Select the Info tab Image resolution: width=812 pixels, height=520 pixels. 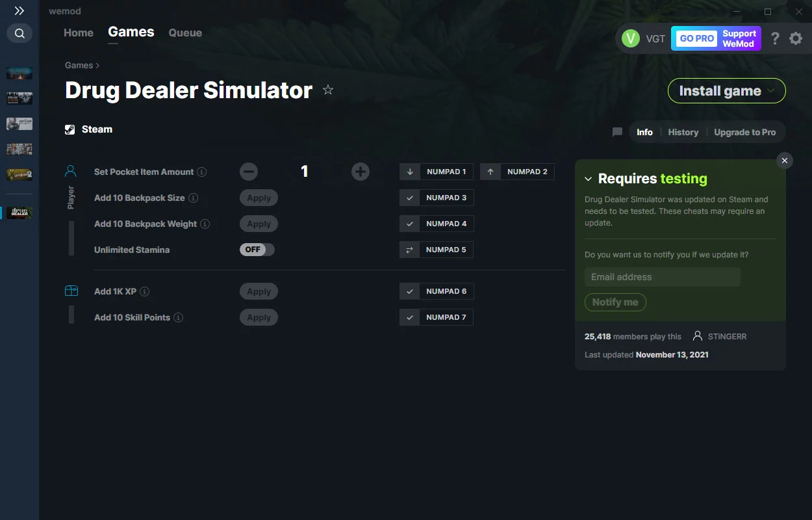(644, 132)
